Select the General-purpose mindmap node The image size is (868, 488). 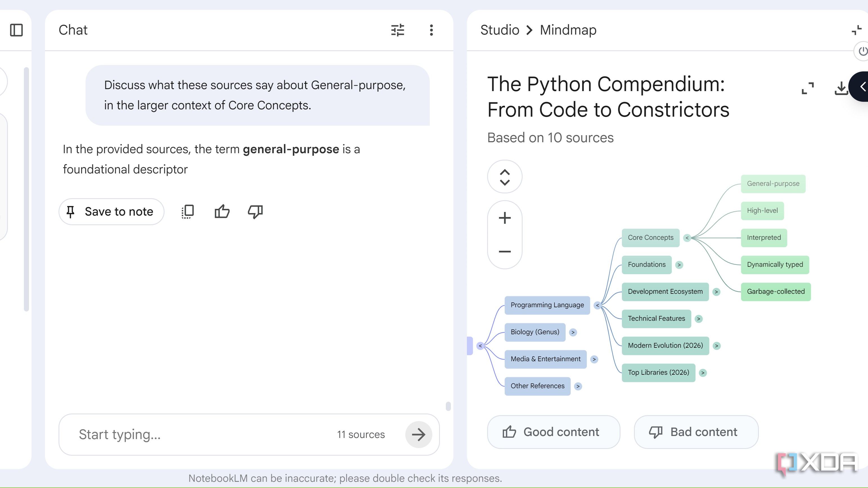[773, 184]
